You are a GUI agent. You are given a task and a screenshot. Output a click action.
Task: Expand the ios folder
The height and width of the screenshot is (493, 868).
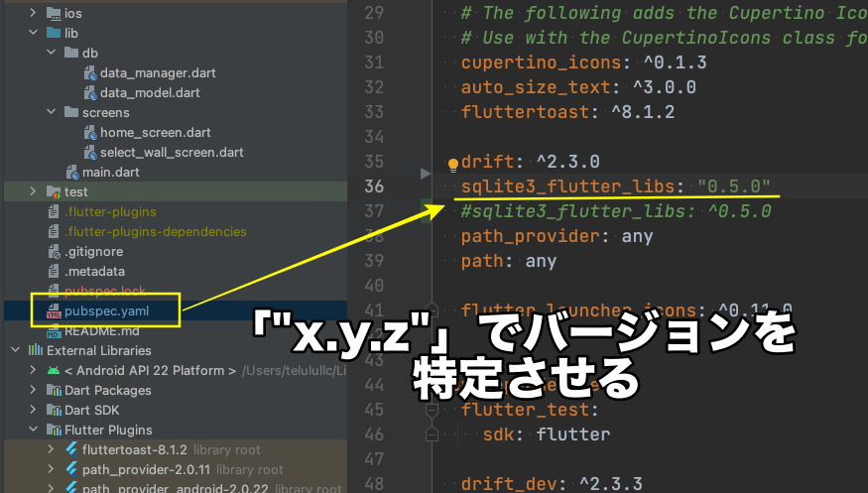click(33, 13)
